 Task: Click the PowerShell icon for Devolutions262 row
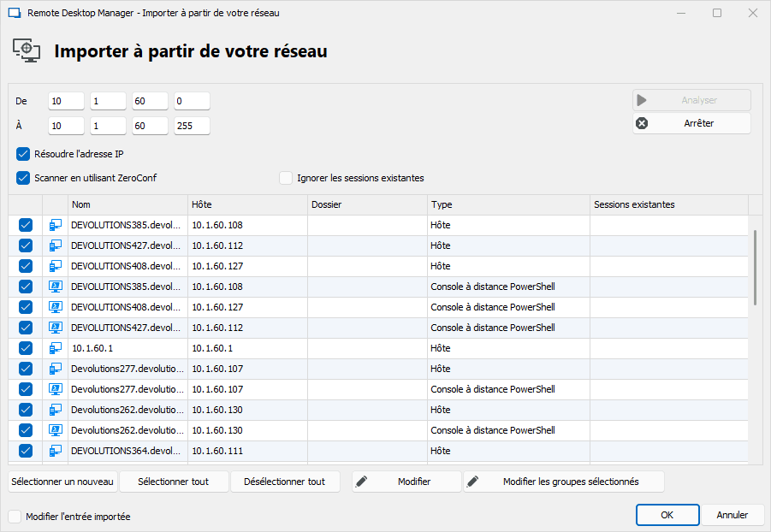56,430
